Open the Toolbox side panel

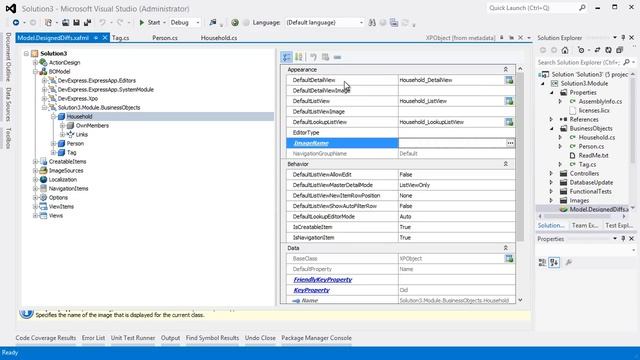click(x=8, y=138)
